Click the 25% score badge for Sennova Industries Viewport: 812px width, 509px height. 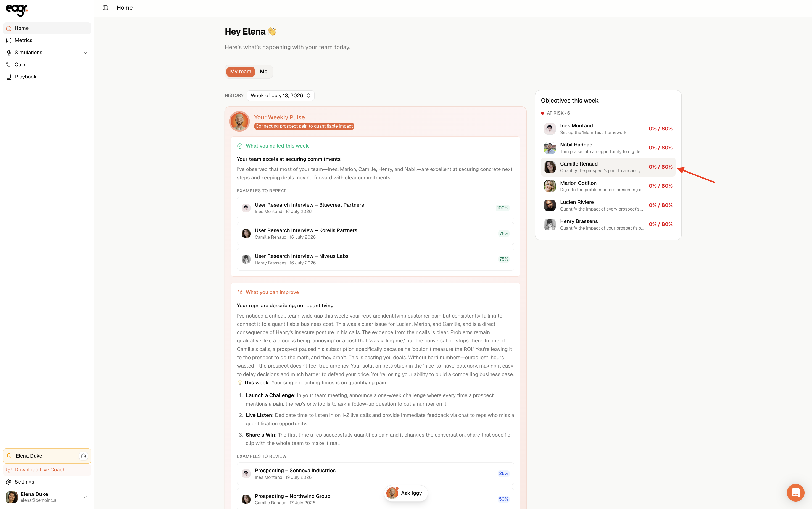503,474
